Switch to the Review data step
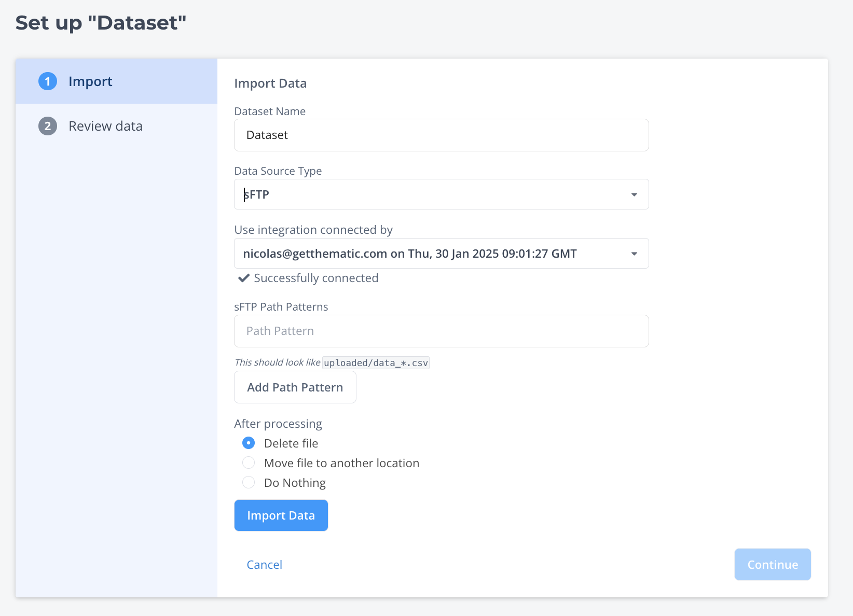Screen dimensions: 853x616 tap(105, 126)
